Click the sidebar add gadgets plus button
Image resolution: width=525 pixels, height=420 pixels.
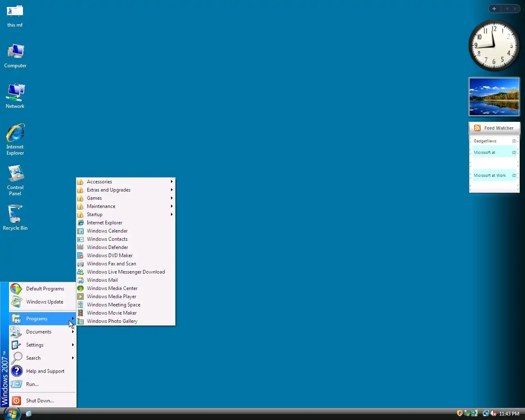click(x=494, y=9)
